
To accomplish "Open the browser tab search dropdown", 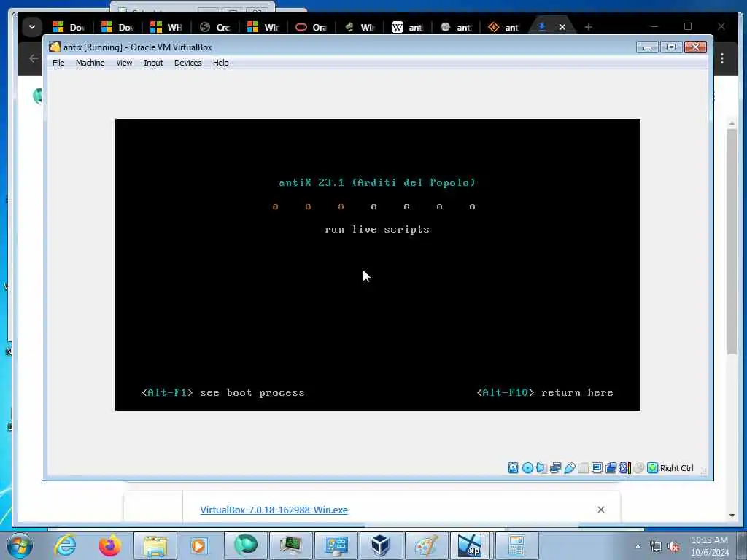I will coord(32,27).
